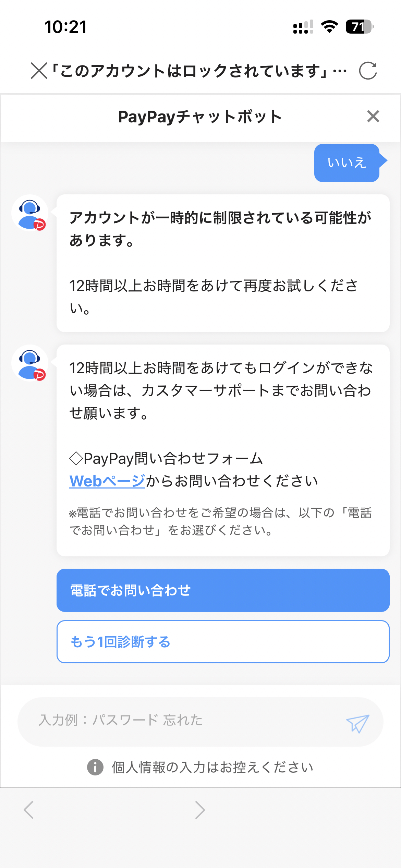Image resolution: width=401 pixels, height=868 pixels.
Task: Tap the info icon by privacy notice
Action: pos(95,767)
